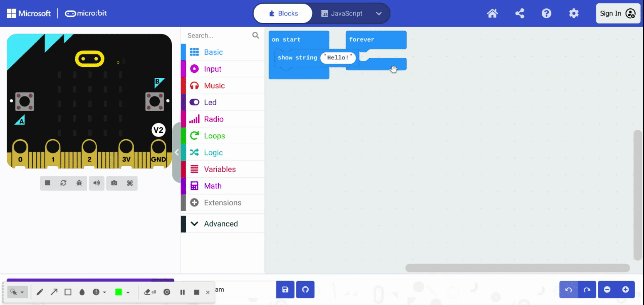Toggle fullscreen simulator view
Viewport: 644px width, 305px height.
[x=130, y=183]
